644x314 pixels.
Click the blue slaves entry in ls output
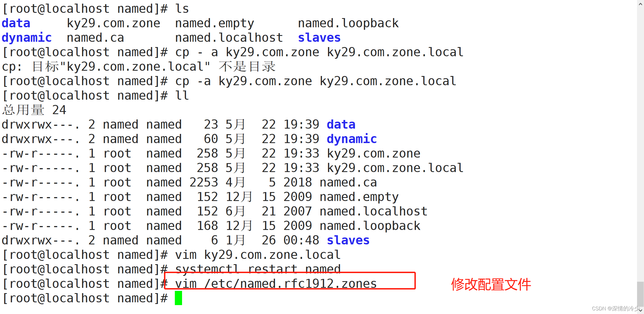point(319,38)
